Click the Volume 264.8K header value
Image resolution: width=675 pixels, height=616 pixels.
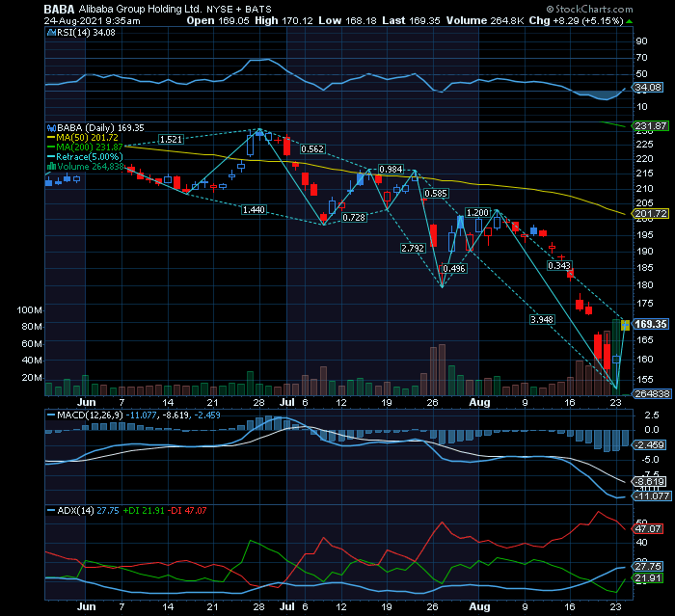click(x=485, y=20)
